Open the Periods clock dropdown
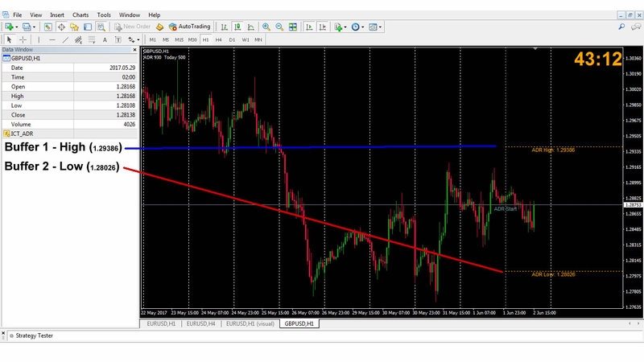The width and height of the screenshot is (644, 362). [357, 27]
